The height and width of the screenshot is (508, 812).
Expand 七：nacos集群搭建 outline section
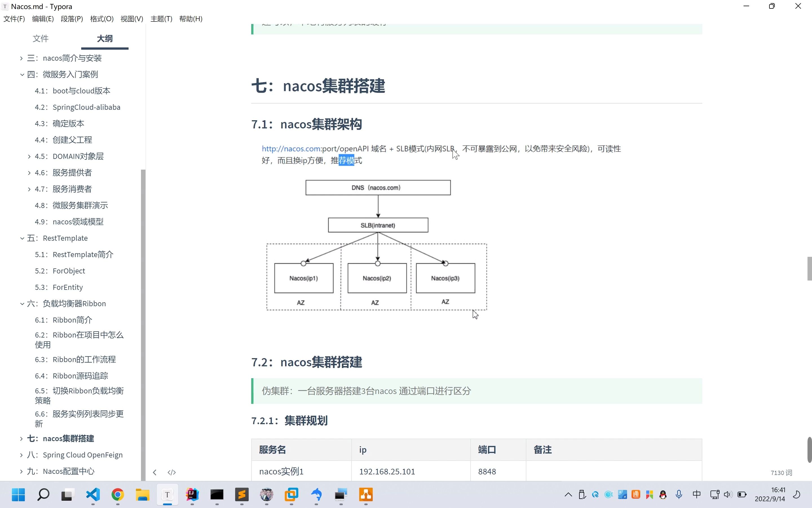pos(21,439)
